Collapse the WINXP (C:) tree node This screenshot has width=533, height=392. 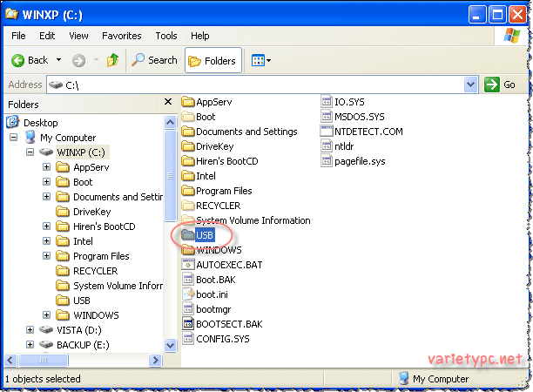coord(30,152)
